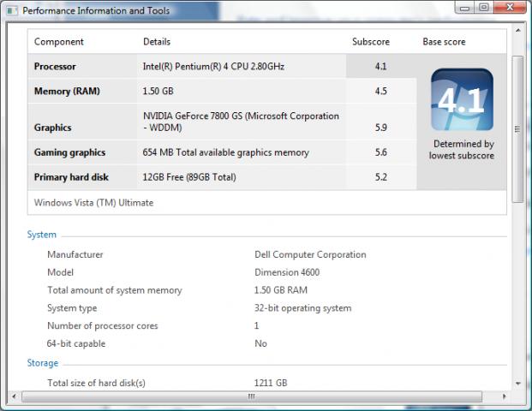The image size is (532, 411).
Task: Maximize the Performance Information window
Action: click(484, 8)
